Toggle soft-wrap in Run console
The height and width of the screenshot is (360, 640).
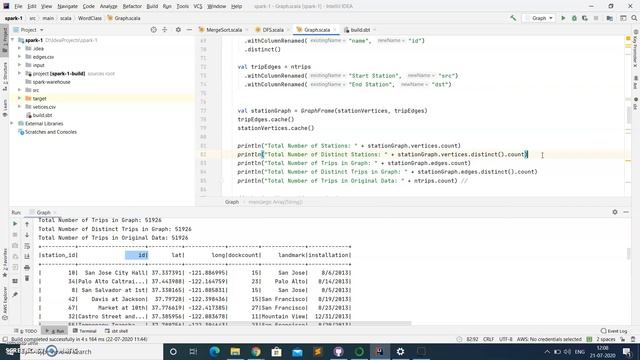27,246
